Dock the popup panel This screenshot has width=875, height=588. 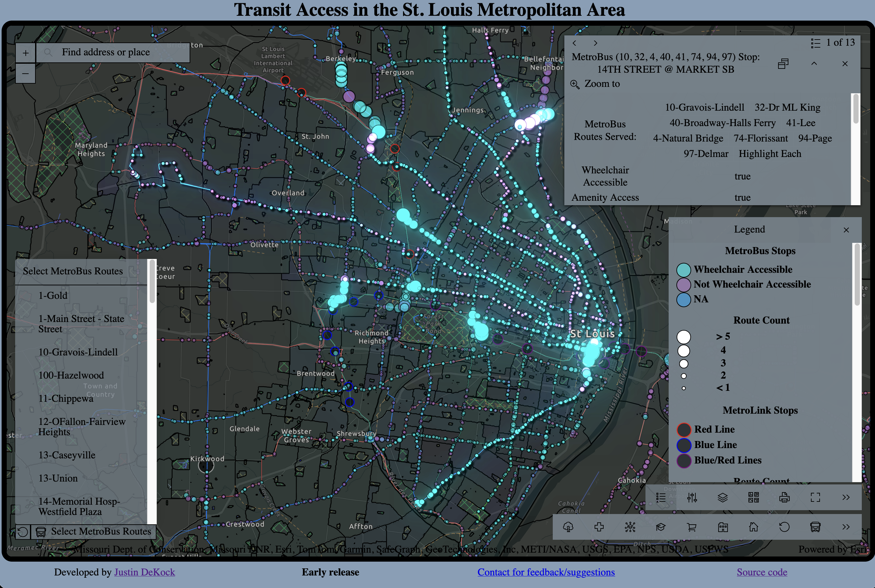pyautogui.click(x=783, y=64)
